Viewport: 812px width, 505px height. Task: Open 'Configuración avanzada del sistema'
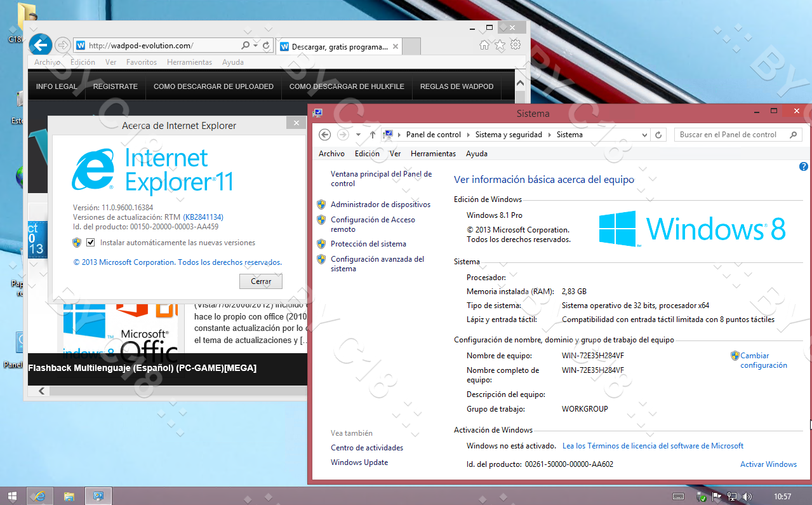(377, 264)
